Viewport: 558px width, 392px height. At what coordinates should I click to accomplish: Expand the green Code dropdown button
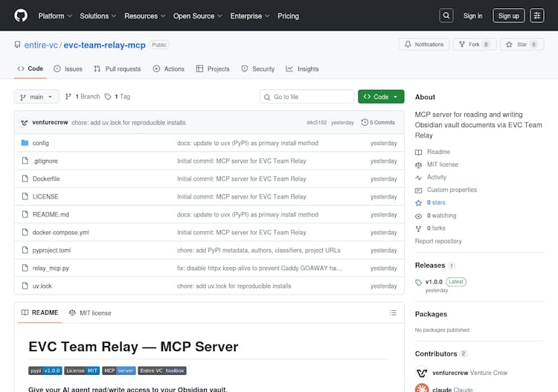(x=381, y=97)
